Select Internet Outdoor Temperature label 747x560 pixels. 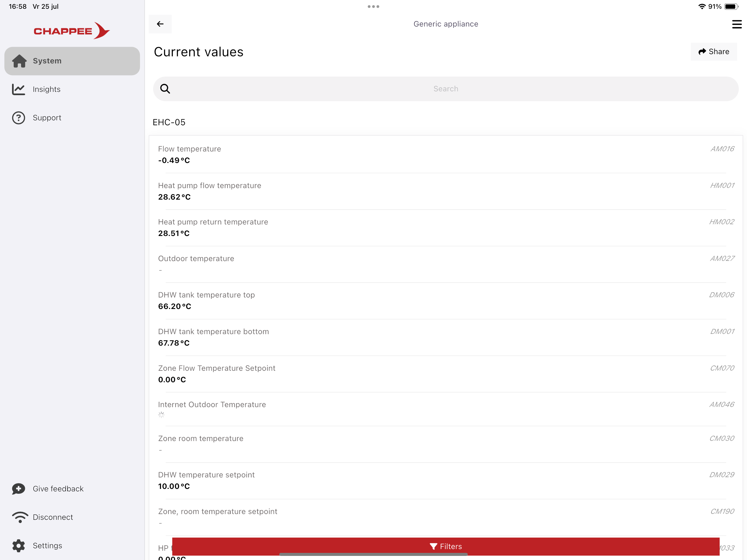tap(212, 405)
